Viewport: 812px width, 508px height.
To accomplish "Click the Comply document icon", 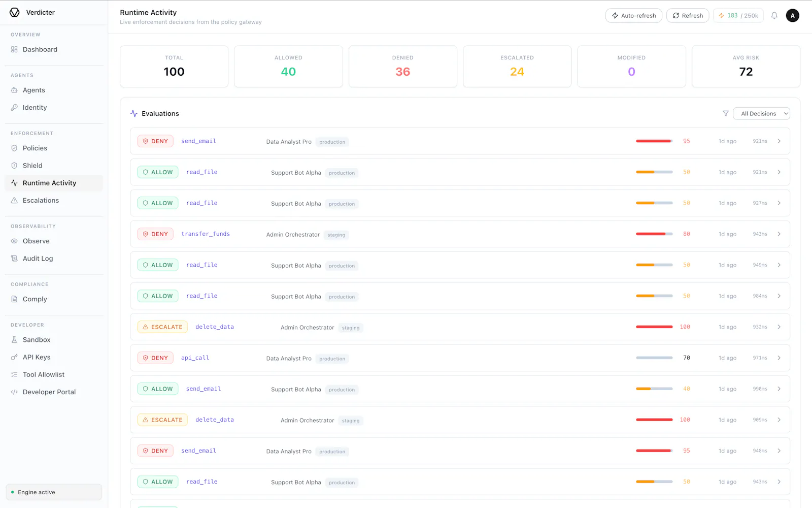I will [14, 299].
